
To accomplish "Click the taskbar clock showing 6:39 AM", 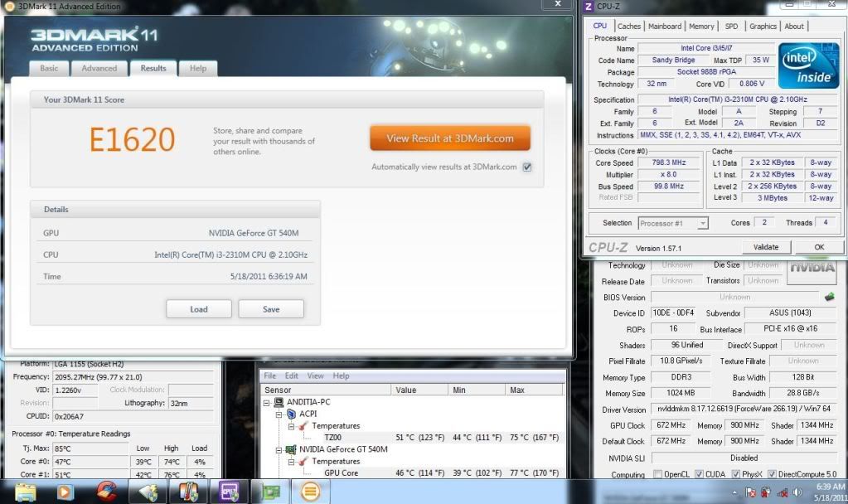I will (829, 492).
